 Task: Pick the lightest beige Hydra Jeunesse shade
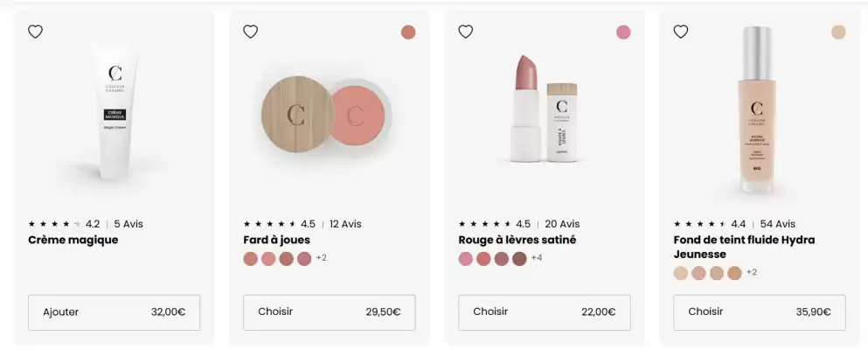click(681, 273)
